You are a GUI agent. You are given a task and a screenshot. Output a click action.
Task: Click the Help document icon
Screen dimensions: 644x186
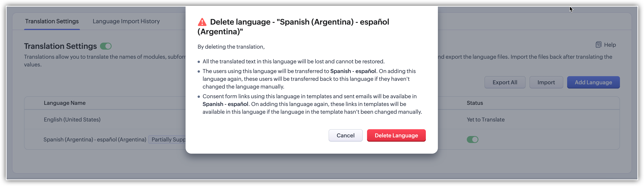[598, 45]
